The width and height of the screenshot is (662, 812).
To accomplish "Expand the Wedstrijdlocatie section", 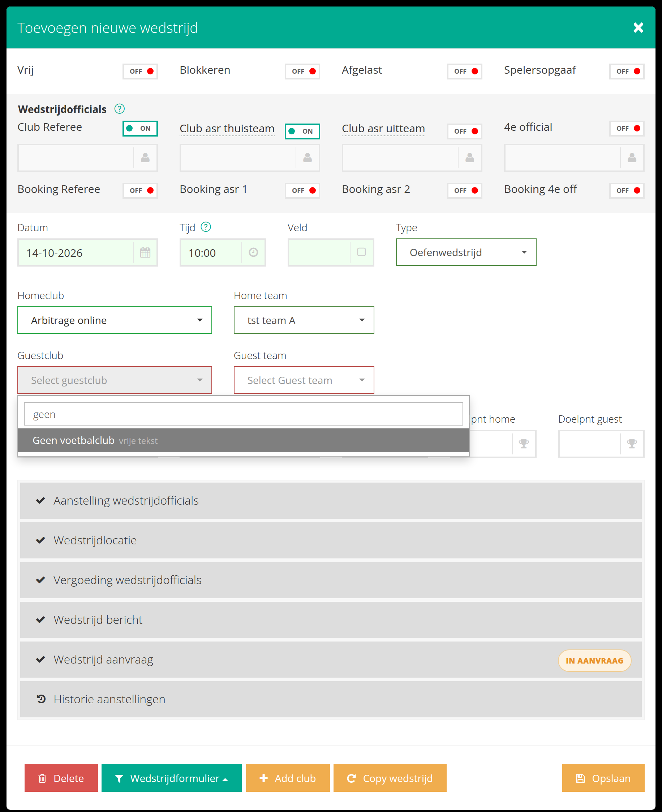I will [331, 540].
